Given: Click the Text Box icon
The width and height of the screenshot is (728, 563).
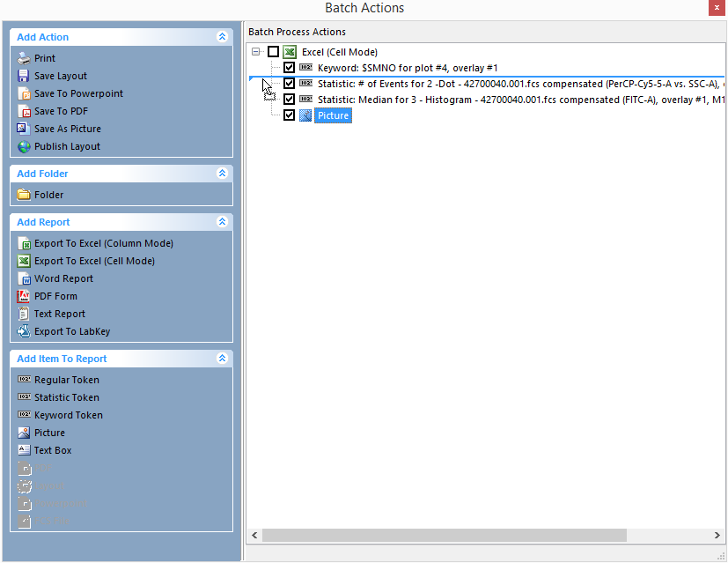Looking at the screenshot, I should pos(24,450).
